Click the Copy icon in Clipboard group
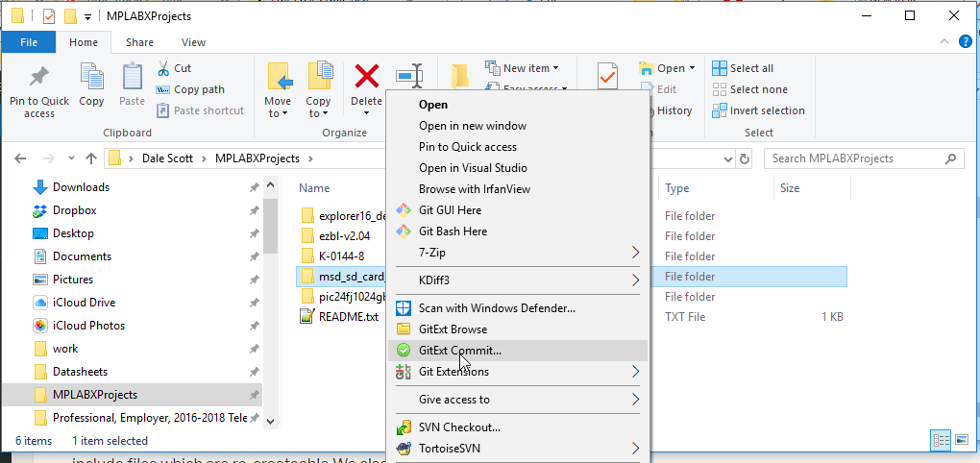 (x=91, y=78)
